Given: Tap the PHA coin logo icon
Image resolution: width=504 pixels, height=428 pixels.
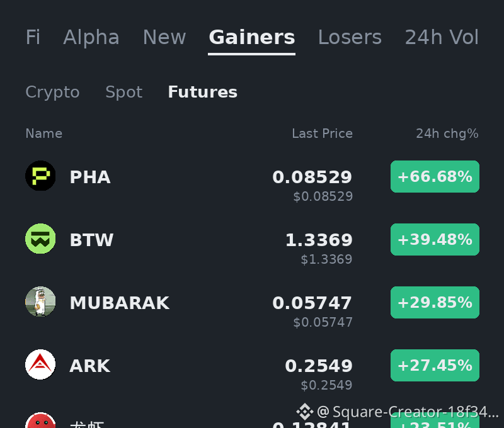Looking at the screenshot, I should pyautogui.click(x=40, y=176).
